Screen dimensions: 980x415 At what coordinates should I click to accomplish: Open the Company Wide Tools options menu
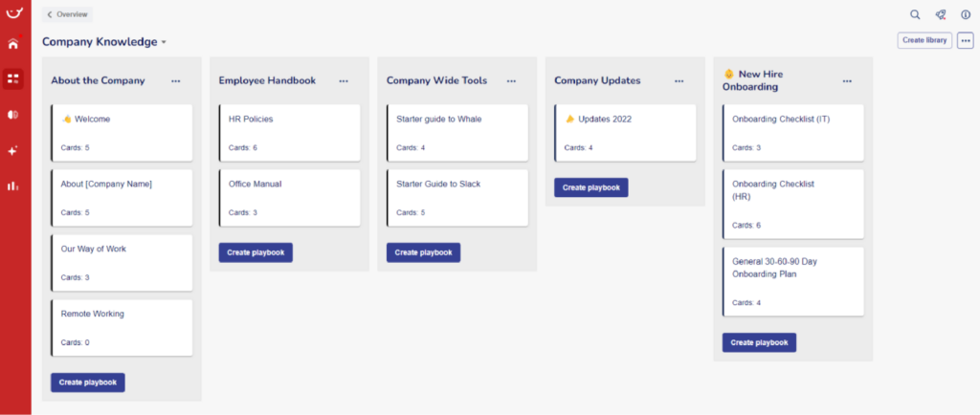(511, 81)
